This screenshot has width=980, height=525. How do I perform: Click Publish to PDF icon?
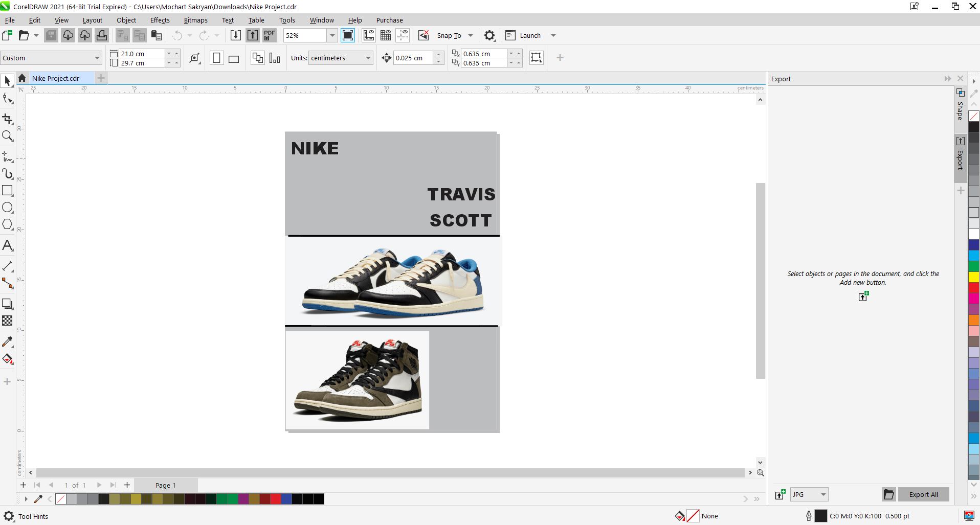(270, 35)
